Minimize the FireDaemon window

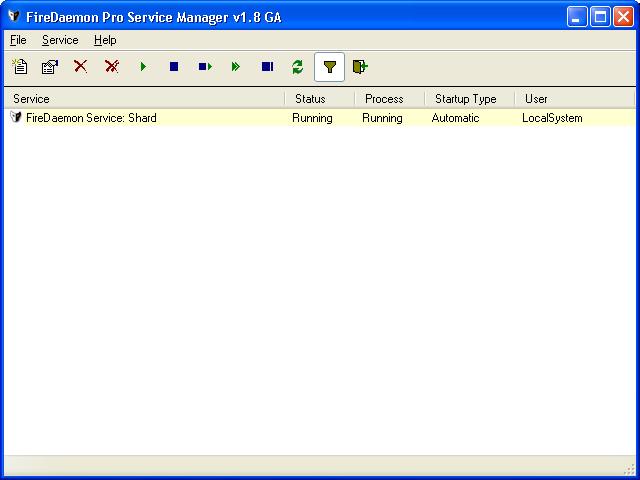pos(577,17)
